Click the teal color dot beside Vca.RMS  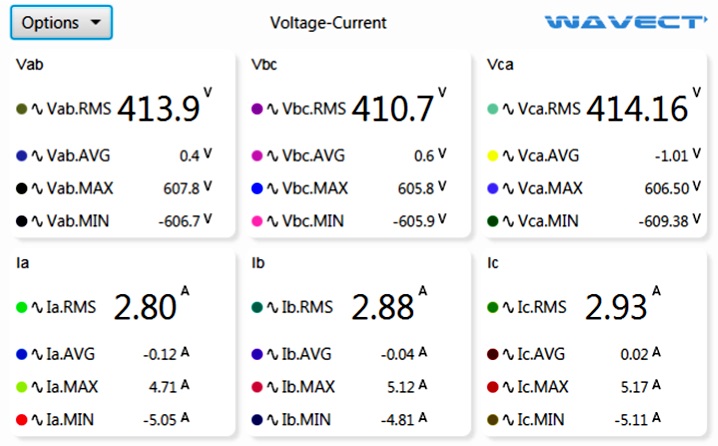[491, 108]
